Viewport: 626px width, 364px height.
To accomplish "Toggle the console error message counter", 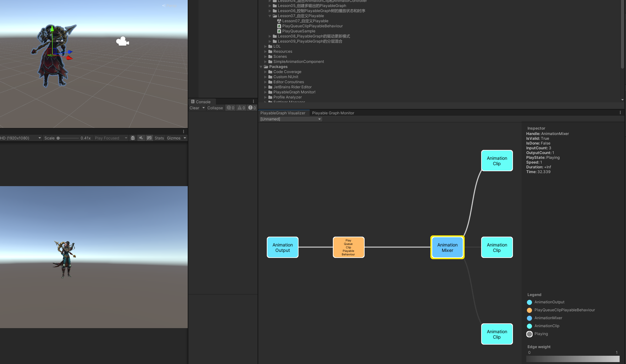I will 252,108.
